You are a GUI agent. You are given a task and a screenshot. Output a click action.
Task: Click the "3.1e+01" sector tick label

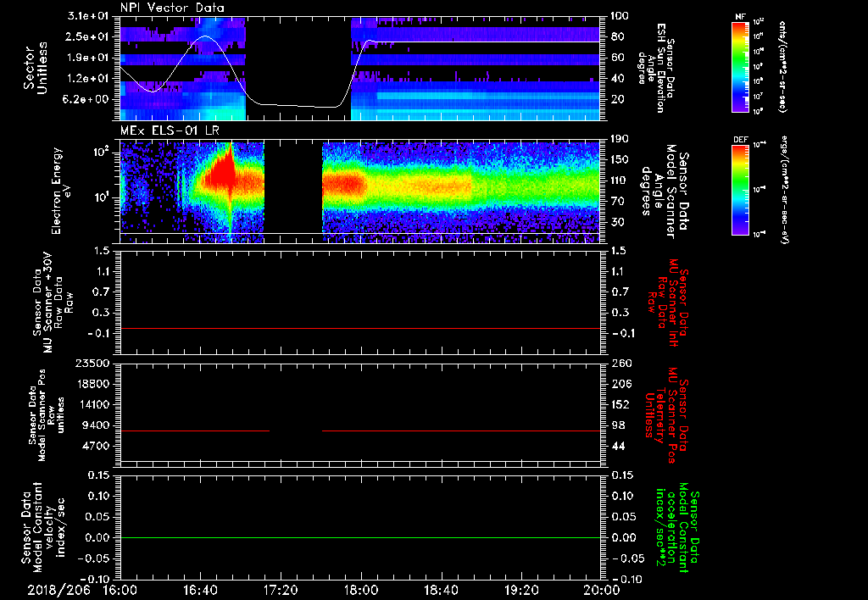88,16
